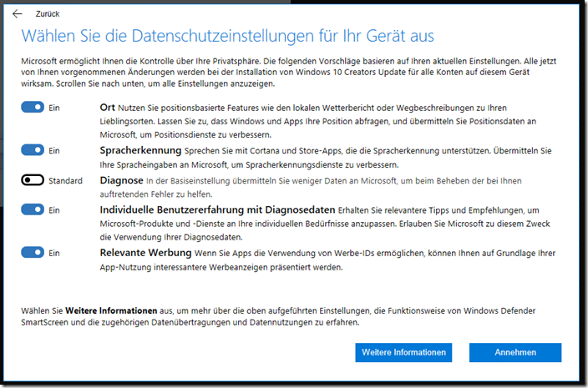The image size is (588, 388).
Task: Click the Zurück label
Action: pos(48,14)
